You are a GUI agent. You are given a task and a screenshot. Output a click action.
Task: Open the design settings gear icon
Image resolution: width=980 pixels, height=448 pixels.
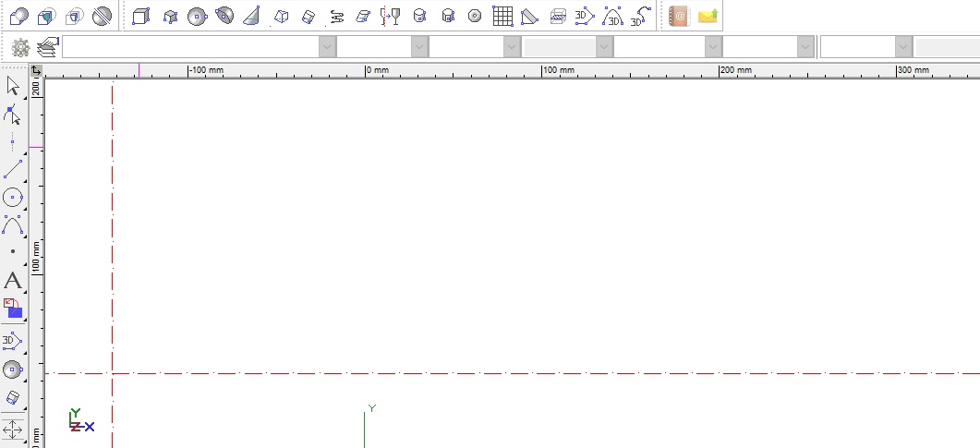click(x=20, y=46)
